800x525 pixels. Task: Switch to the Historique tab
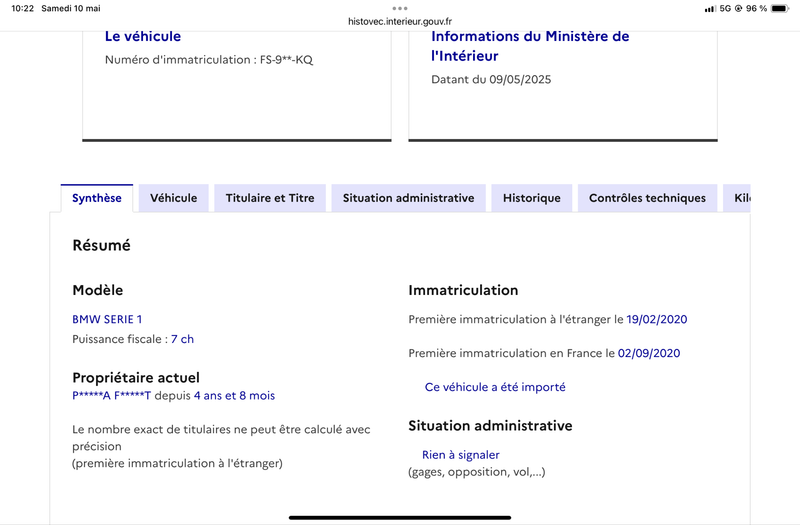point(532,198)
